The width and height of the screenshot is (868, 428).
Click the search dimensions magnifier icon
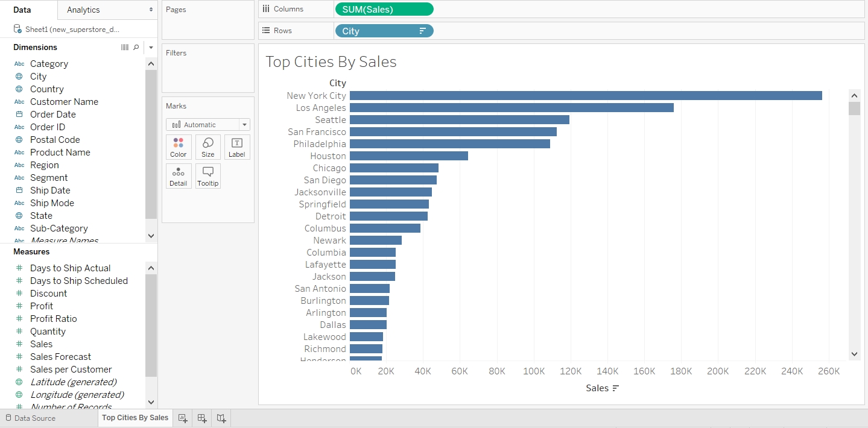pyautogui.click(x=136, y=47)
